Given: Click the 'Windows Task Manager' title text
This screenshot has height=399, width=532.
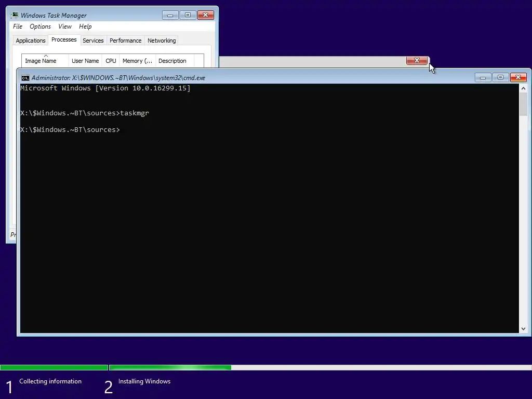Looking at the screenshot, I should (x=54, y=15).
